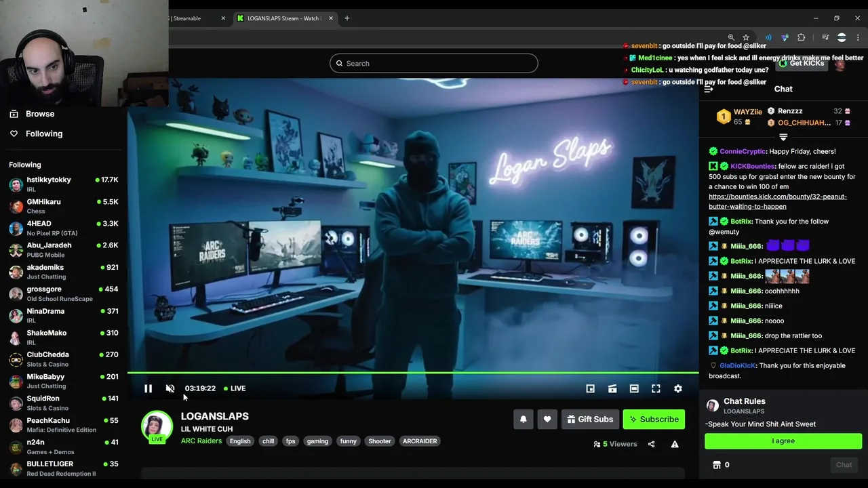Click the cast/clip icon in player controls
The height and width of the screenshot is (488, 868).
click(x=612, y=388)
